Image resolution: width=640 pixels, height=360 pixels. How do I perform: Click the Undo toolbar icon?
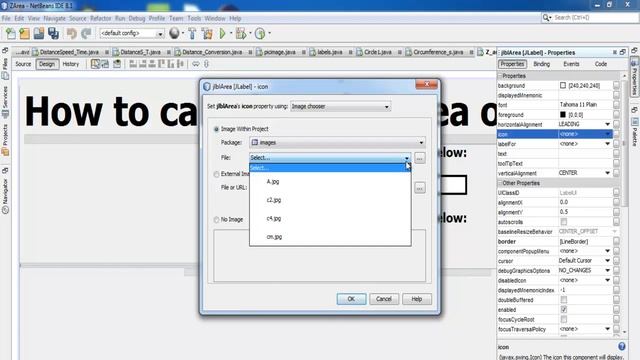pyautogui.click(x=71, y=33)
